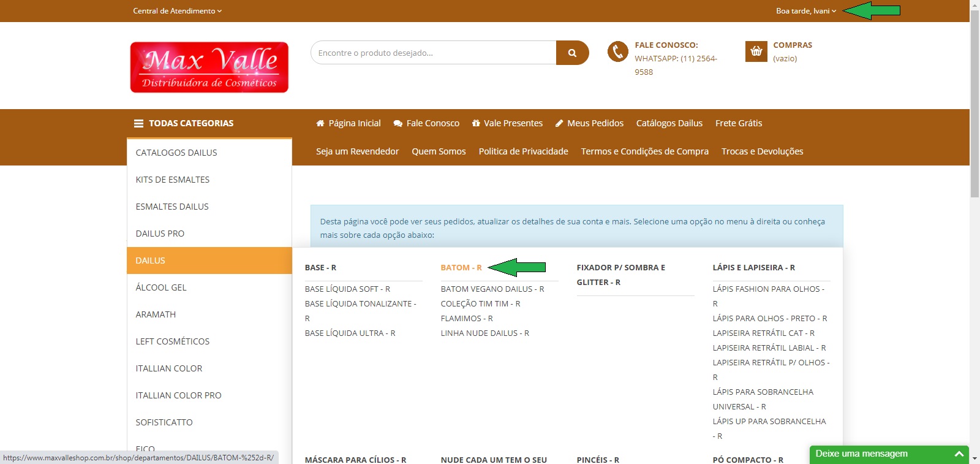
Task: Click the search magnifier button
Action: tap(572, 53)
